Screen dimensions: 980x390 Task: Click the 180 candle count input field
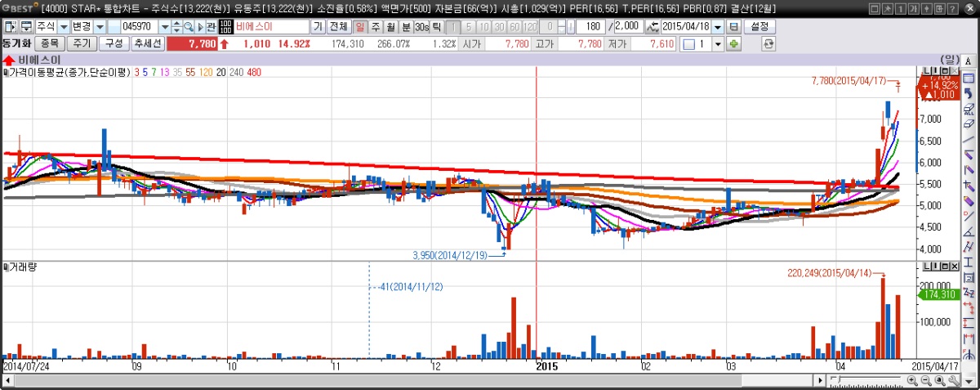point(591,27)
